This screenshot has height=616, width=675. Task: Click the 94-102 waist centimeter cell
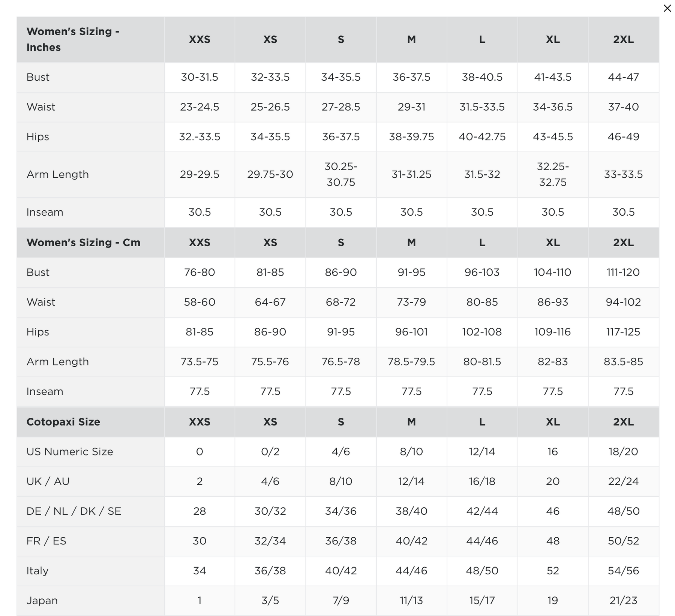tap(623, 302)
